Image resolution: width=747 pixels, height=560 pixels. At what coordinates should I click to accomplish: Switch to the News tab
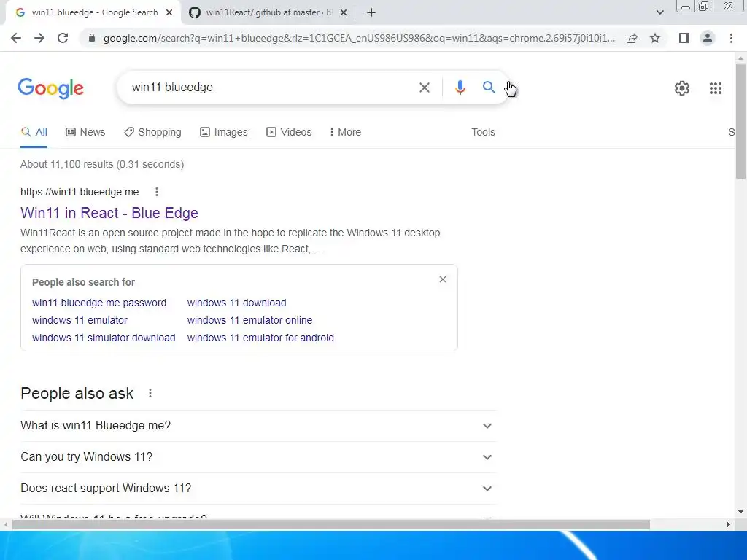tap(85, 133)
